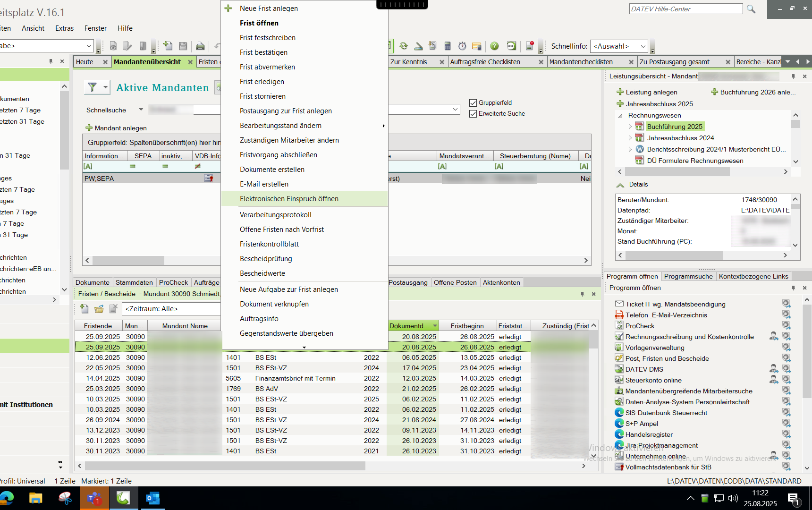This screenshot has width=812, height=510.
Task: Click the calculator icon in the toolbar
Action: point(448,46)
